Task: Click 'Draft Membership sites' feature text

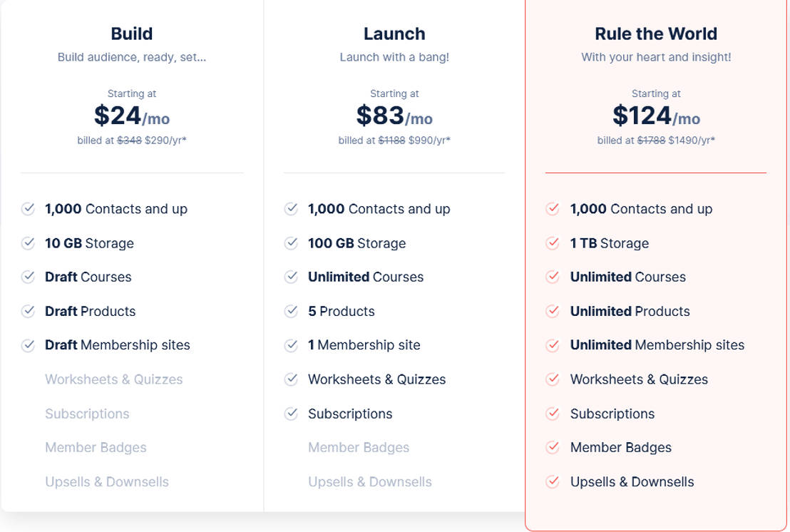Action: tap(118, 345)
